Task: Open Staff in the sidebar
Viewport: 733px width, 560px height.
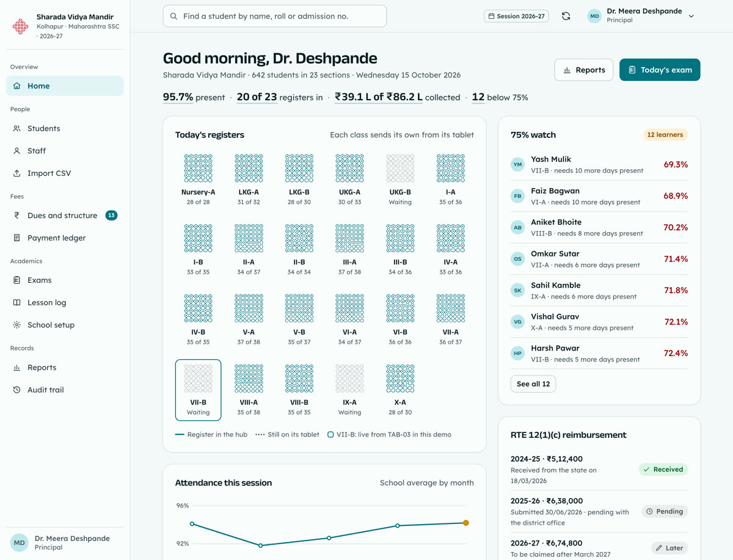Action: pyautogui.click(x=65, y=151)
